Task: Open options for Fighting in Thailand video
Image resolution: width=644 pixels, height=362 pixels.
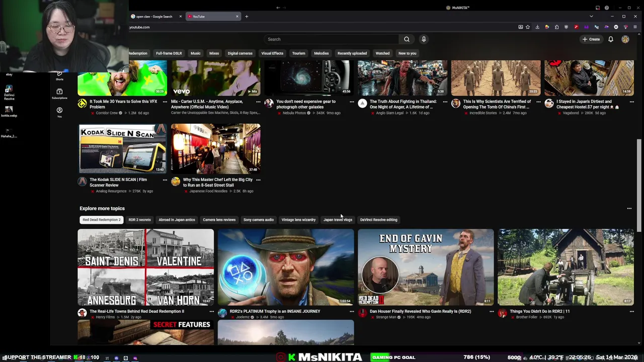Action: tap(445, 102)
